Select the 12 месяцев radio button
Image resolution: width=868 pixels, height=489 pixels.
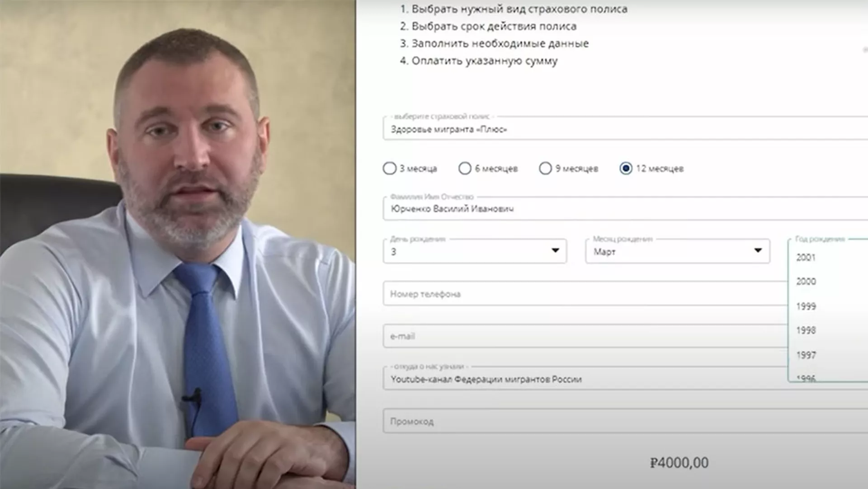(626, 169)
